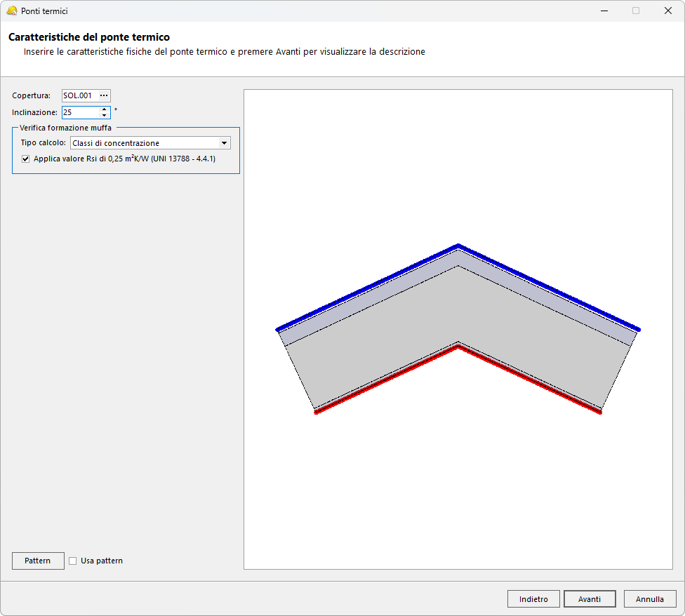The width and height of the screenshot is (685, 616).
Task: Go back with the Indietro button
Action: [x=533, y=599]
